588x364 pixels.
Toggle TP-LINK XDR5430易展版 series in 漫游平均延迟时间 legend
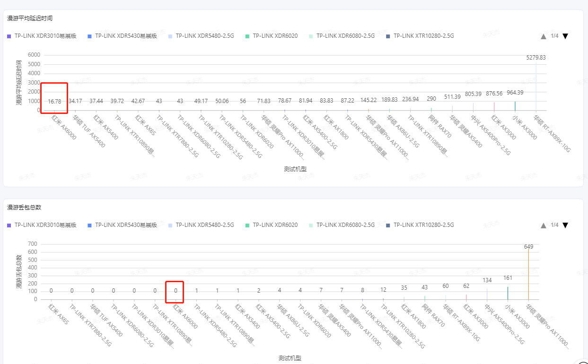[x=122, y=36]
